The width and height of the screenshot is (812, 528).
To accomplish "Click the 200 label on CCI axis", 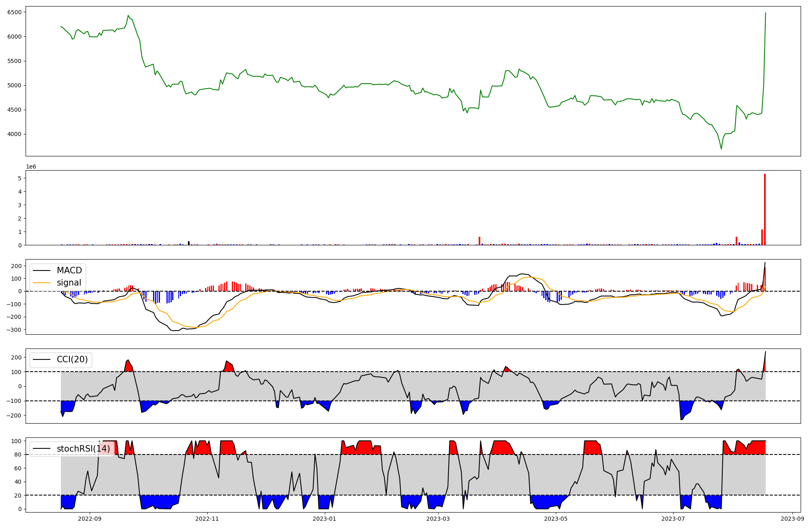I will 16,357.
